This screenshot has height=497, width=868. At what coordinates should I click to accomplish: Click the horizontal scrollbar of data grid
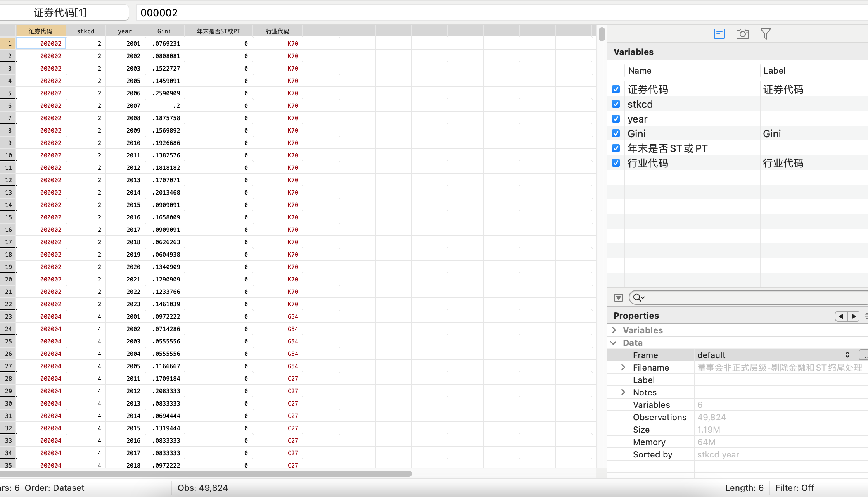point(206,473)
